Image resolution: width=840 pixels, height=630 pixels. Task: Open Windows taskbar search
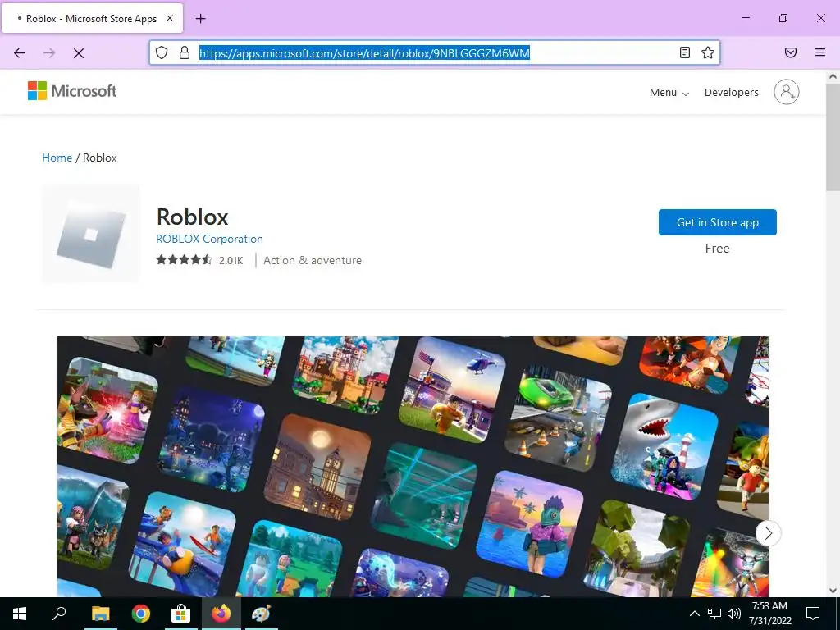[59, 614]
